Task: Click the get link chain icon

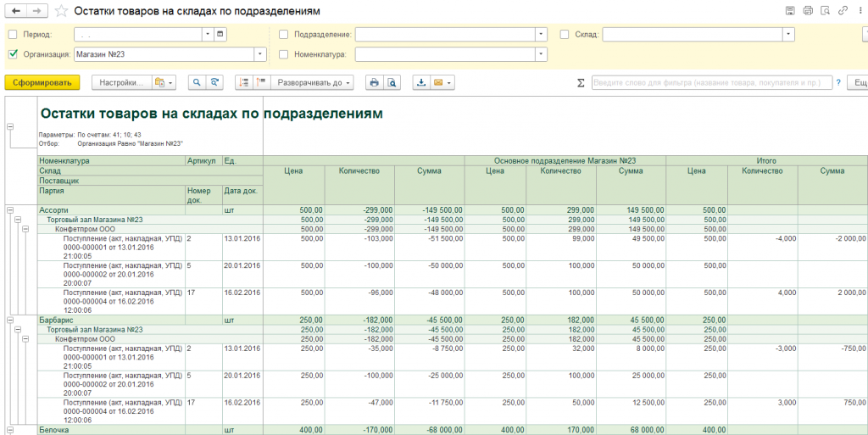Action: 842,10
